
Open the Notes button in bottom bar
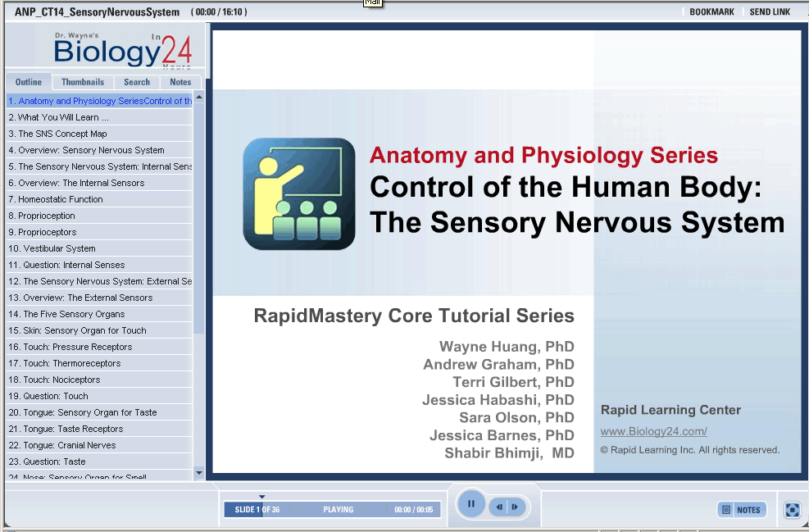(x=742, y=510)
